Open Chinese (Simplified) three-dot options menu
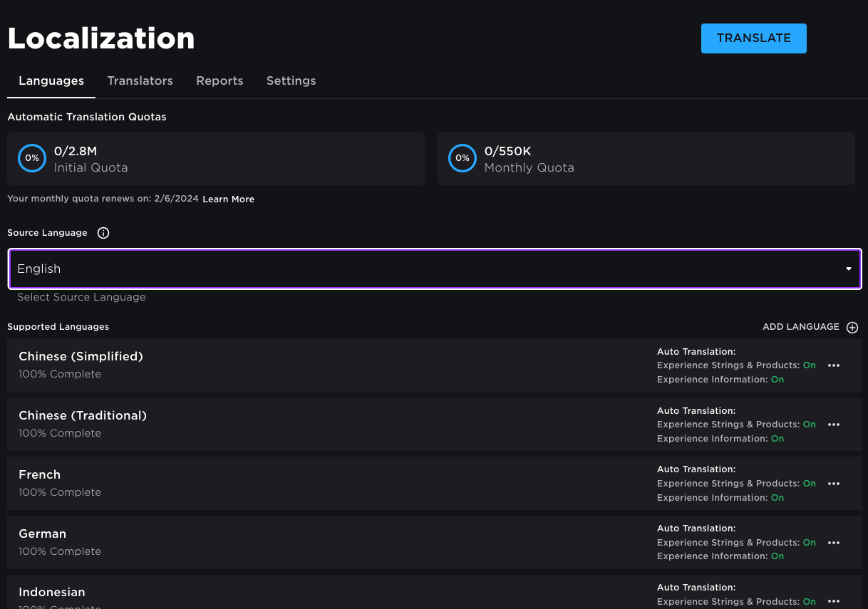 (x=834, y=365)
